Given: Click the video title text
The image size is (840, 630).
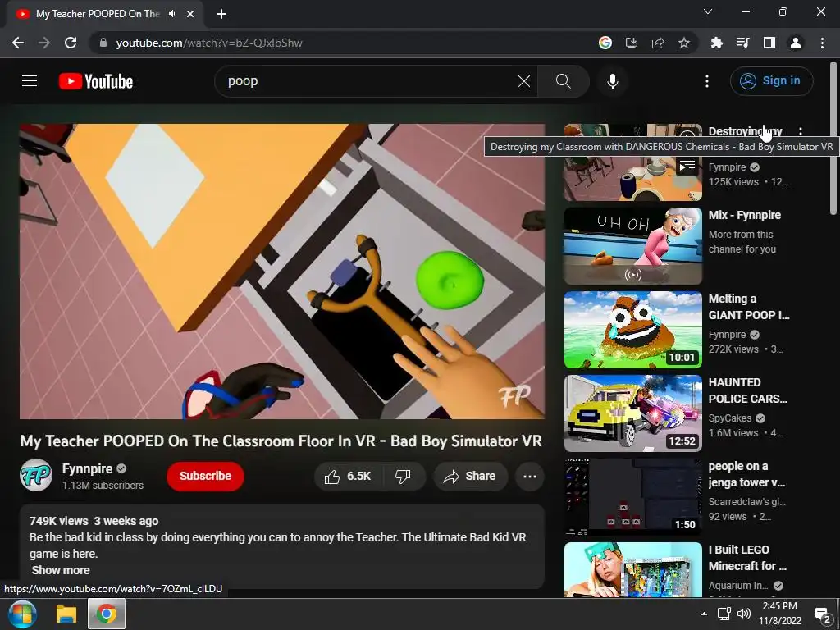Looking at the screenshot, I should [281, 441].
